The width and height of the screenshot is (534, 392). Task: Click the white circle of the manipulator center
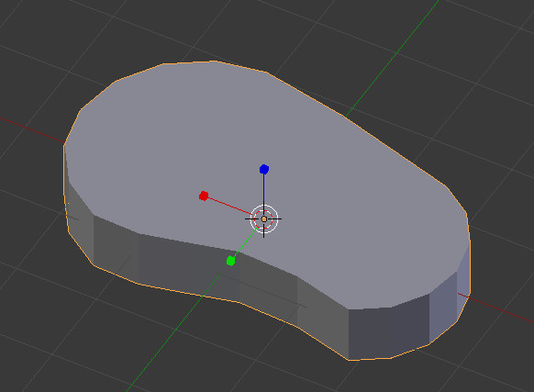(x=264, y=219)
